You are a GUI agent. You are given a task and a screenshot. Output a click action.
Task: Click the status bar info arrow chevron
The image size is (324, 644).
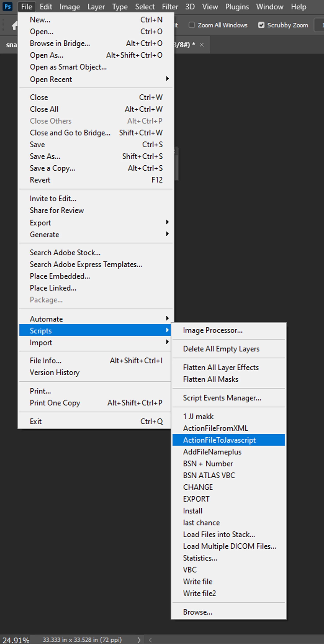[x=139, y=640]
